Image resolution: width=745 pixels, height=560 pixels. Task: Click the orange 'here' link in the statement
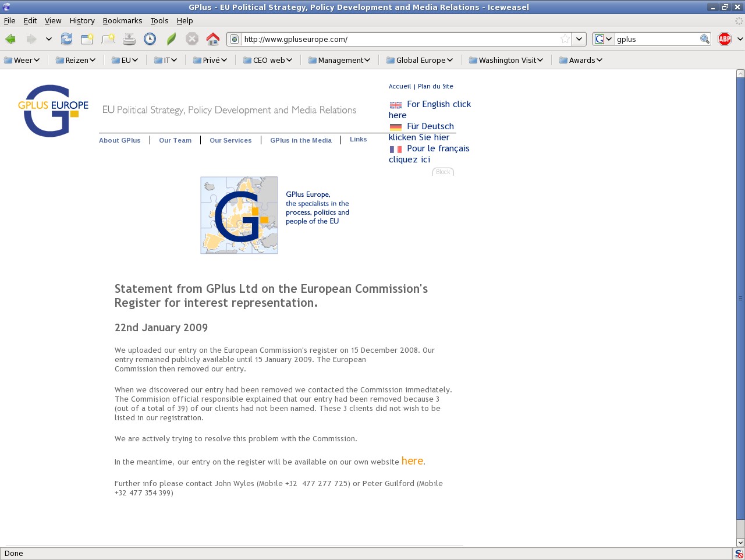(x=412, y=460)
